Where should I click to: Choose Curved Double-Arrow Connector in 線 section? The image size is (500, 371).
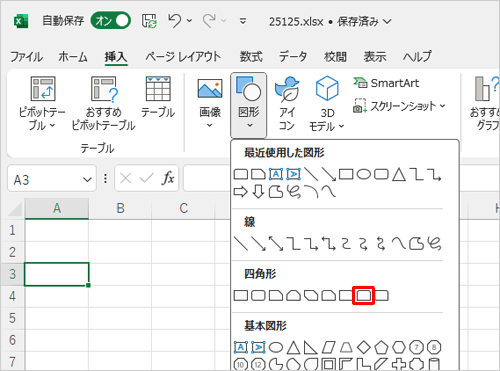point(381,244)
